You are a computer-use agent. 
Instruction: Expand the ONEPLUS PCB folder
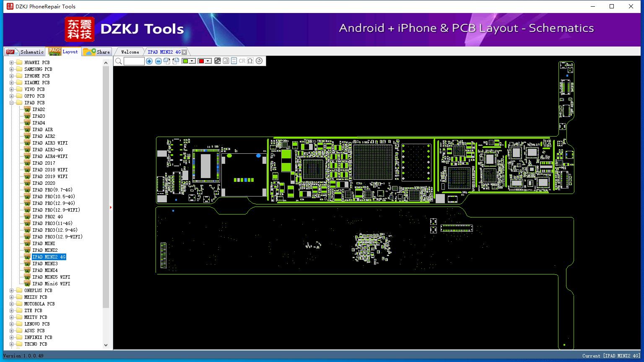[x=12, y=290]
